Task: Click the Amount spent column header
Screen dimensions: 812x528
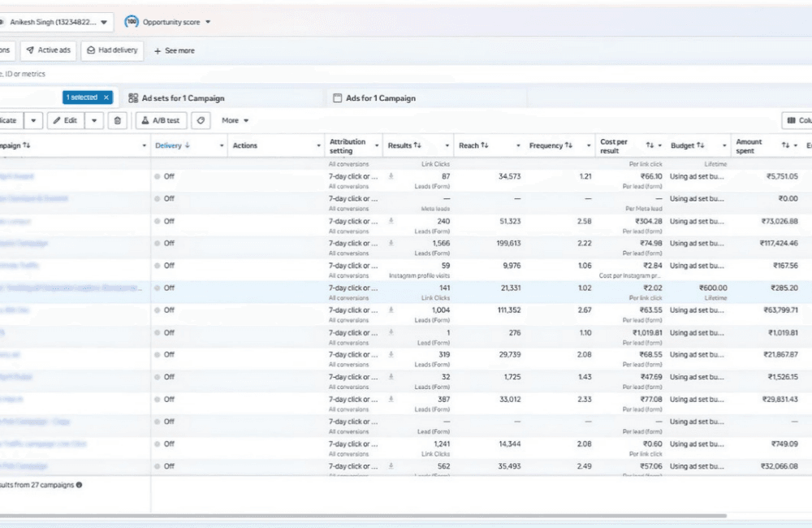Action: (x=749, y=146)
